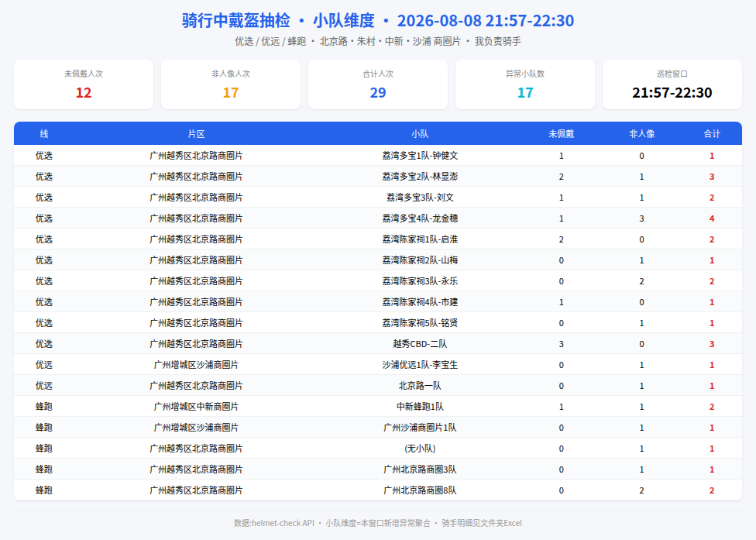Click the team cell 荔湾陈家祠5队-铭贤
This screenshot has width=756, height=540.
pyautogui.click(x=420, y=323)
